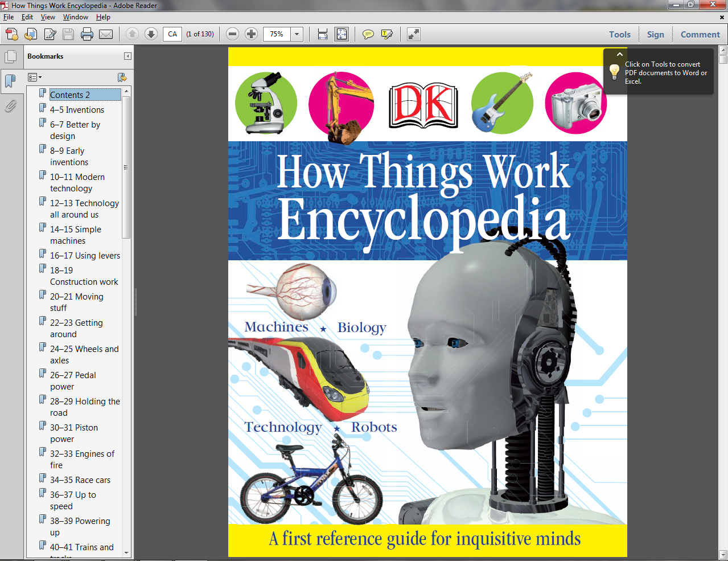Close the document with menu bar X
This screenshot has width=728, height=561.
click(722, 17)
